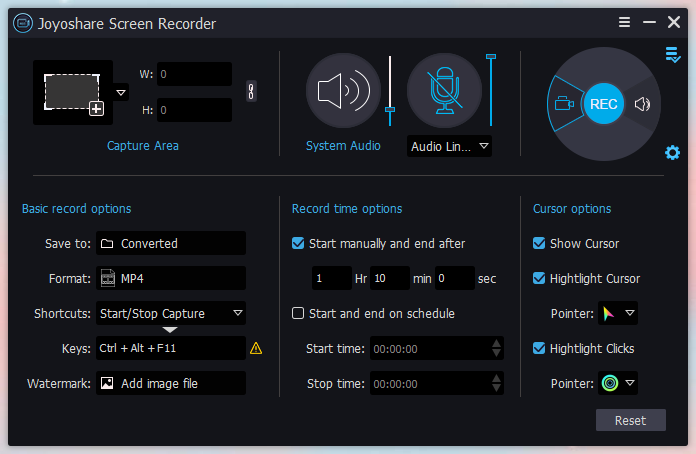Toggle Start manually and end after checkbox

pos(298,243)
